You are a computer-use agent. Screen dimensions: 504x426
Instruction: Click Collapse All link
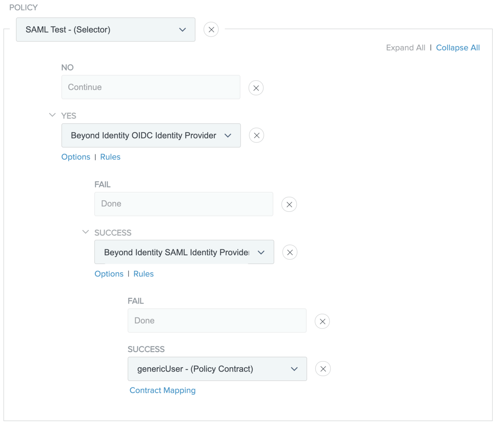click(458, 48)
